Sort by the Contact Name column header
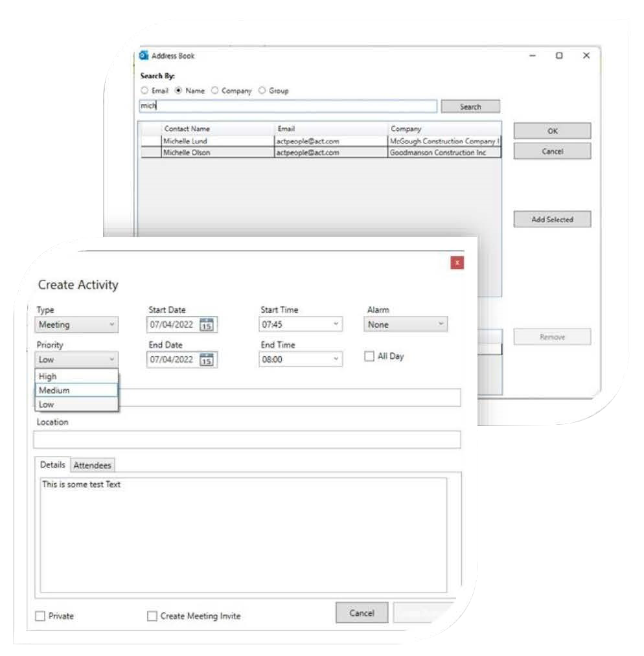644x656 pixels. pyautogui.click(x=218, y=128)
